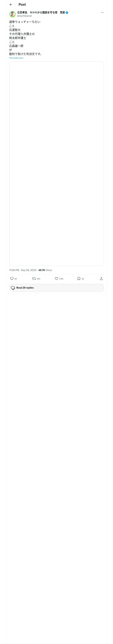Image resolution: width=113 pixels, height=644 pixels.
Task: Click the 1.5K likes count
Action: pos(61,279)
